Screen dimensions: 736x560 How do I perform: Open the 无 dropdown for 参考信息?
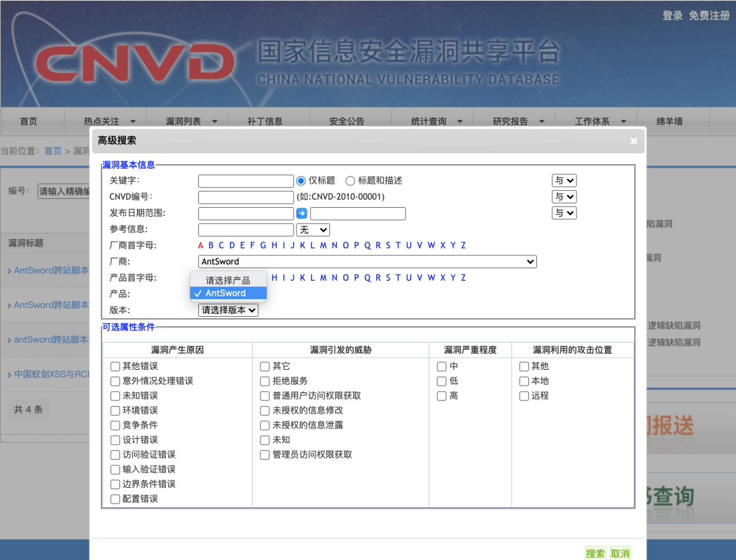pyautogui.click(x=313, y=230)
